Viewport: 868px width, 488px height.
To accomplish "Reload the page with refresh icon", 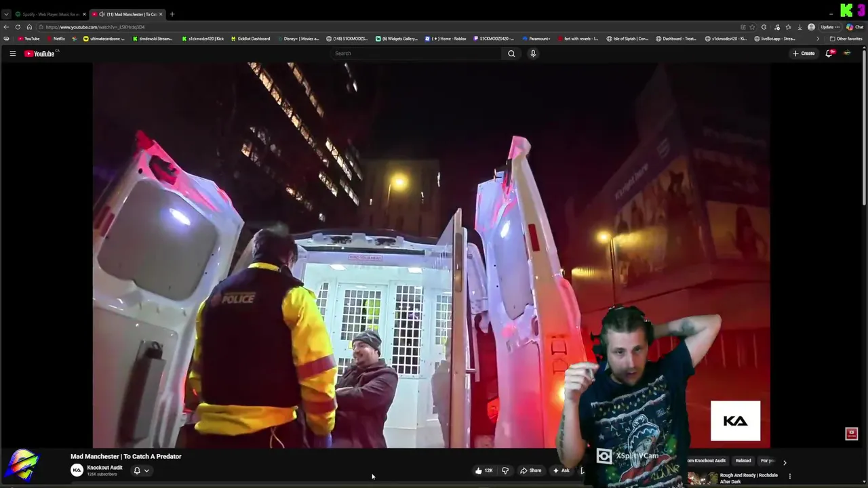I will [18, 27].
